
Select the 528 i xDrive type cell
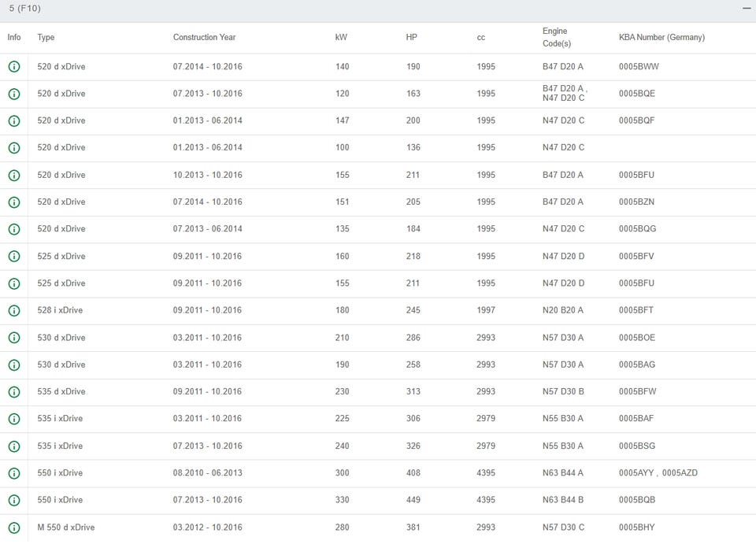point(60,310)
